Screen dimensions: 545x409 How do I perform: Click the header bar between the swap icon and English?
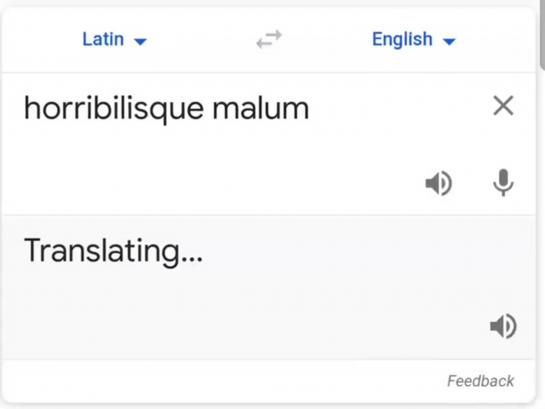327,39
